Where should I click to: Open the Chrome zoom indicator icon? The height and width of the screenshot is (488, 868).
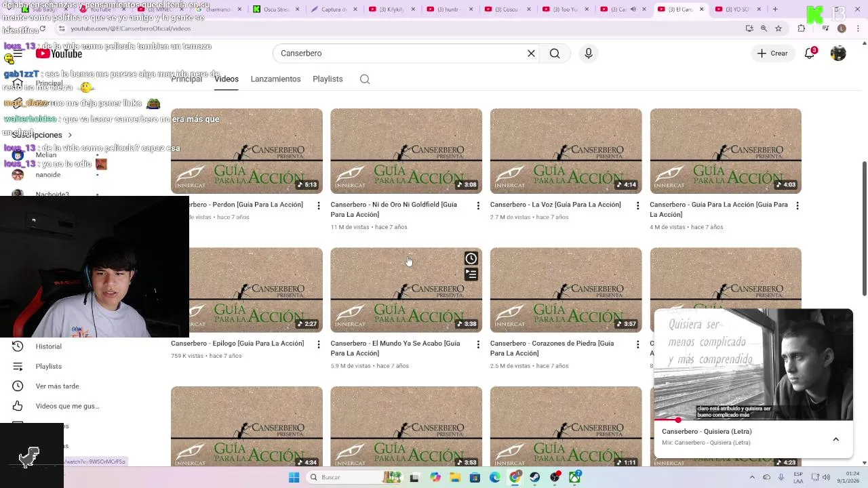(764, 28)
